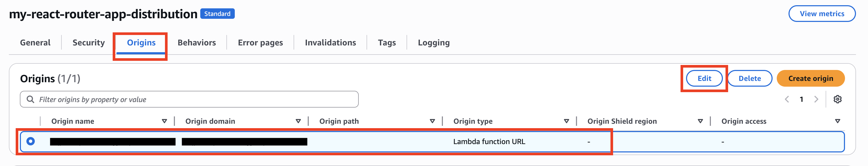The height and width of the screenshot is (166, 868).
Task: Open the Error pages tab
Action: click(260, 43)
